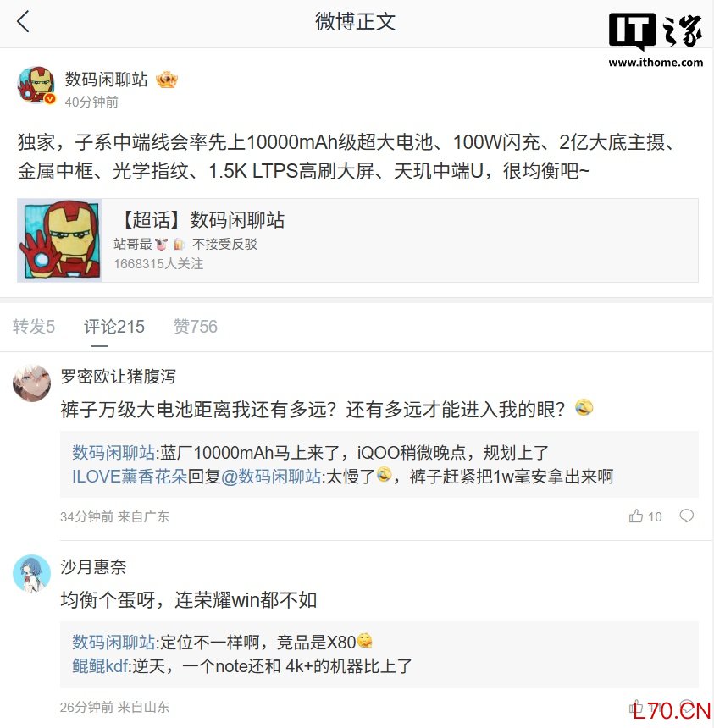
Task: Open 数码闲聊站 profile avatar beside post header
Action: click(x=36, y=85)
